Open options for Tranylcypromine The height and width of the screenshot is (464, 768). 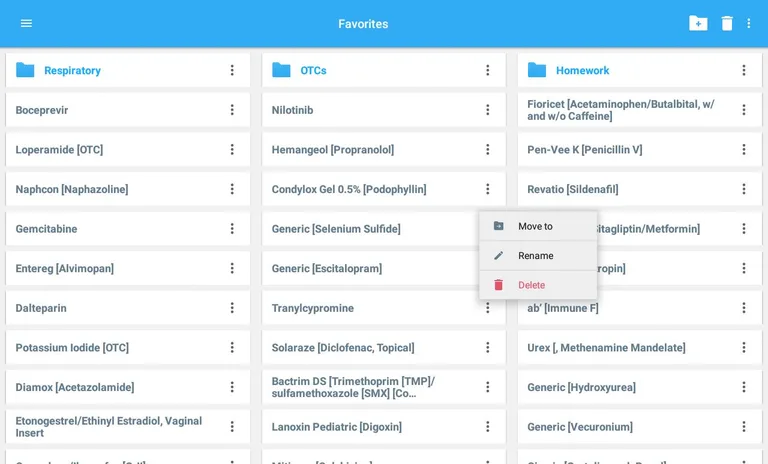coord(488,308)
